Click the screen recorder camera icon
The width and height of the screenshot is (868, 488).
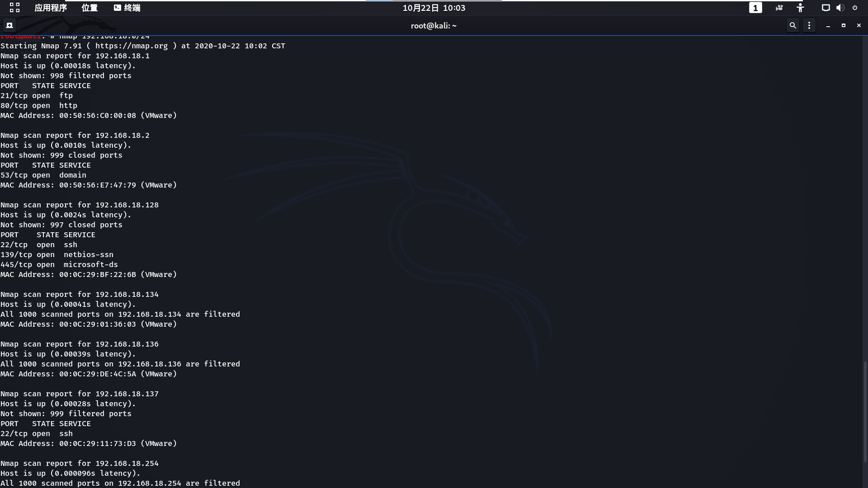779,8
